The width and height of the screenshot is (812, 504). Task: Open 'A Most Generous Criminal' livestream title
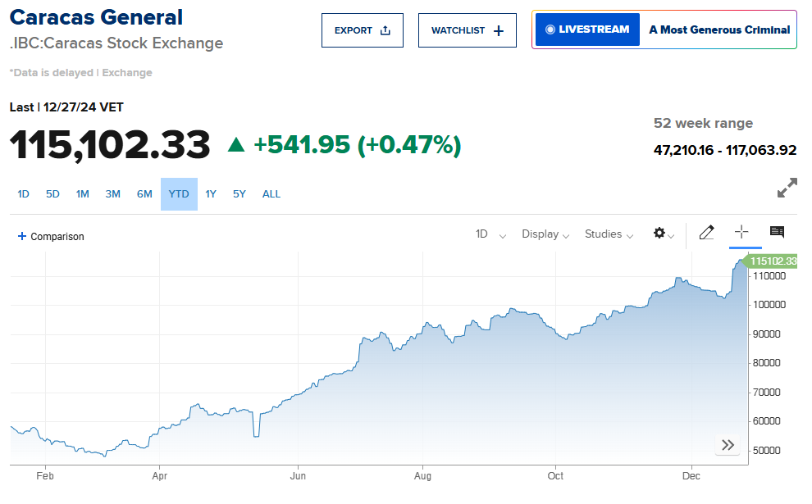point(719,30)
